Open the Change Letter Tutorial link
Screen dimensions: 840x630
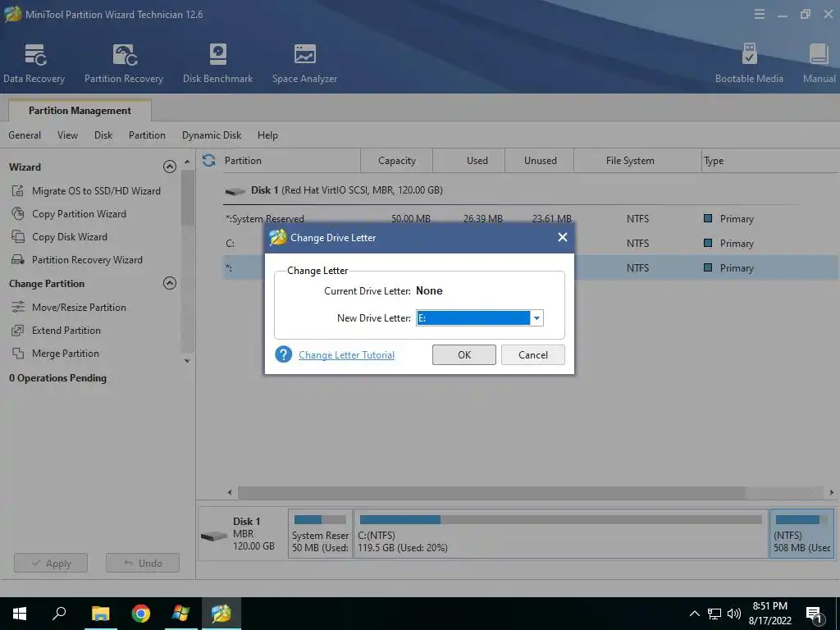[x=347, y=354]
